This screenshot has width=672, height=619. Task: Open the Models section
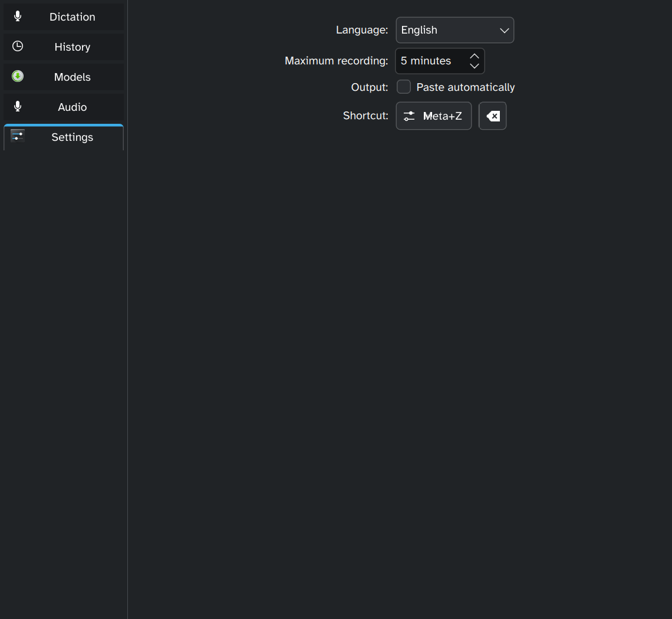[64, 77]
